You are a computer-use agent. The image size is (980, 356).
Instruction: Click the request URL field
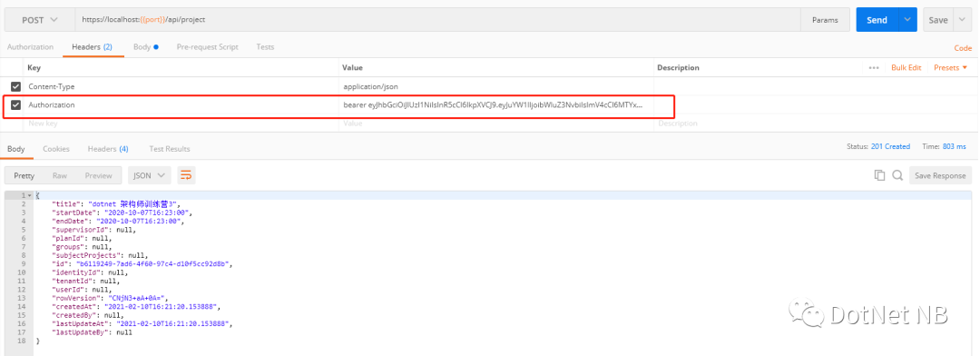coord(437,20)
